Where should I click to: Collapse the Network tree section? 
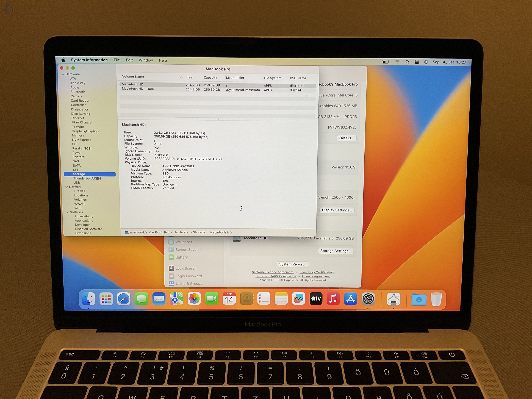(67, 187)
